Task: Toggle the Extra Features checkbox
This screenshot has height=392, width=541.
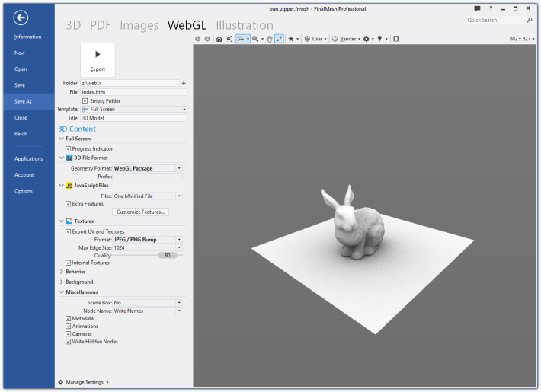Action: pos(69,204)
